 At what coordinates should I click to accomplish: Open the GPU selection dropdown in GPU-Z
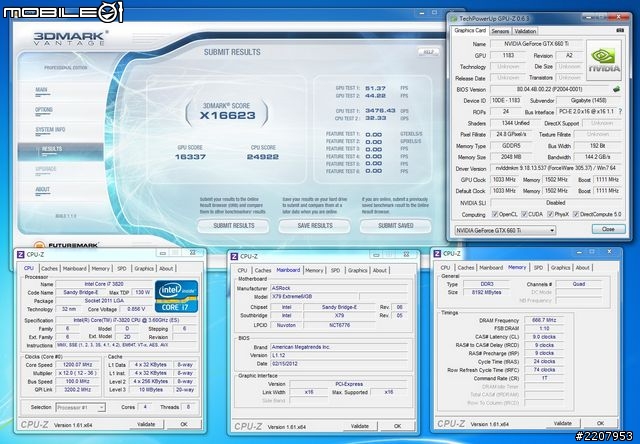tap(505, 230)
